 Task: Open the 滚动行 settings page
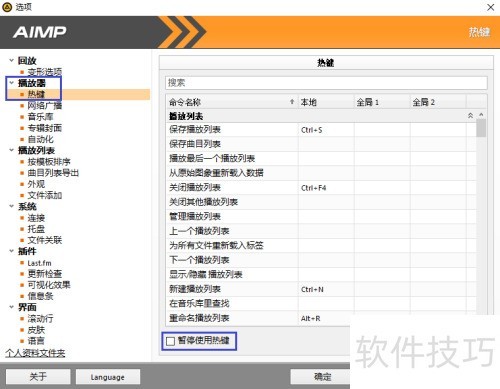pyautogui.click(x=40, y=319)
